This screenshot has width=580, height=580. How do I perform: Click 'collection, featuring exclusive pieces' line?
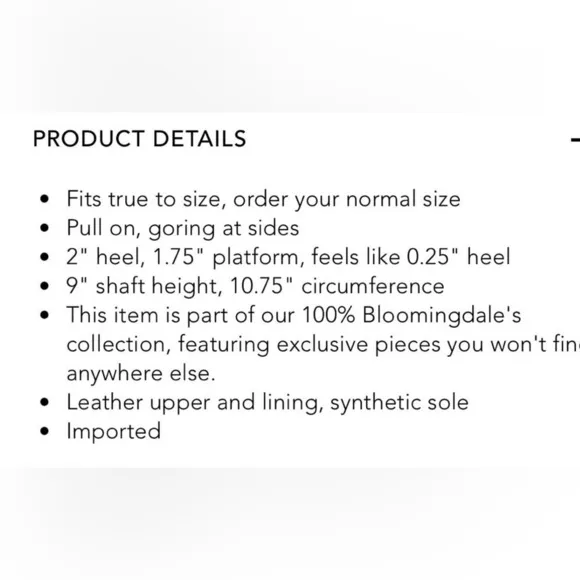pos(323,344)
